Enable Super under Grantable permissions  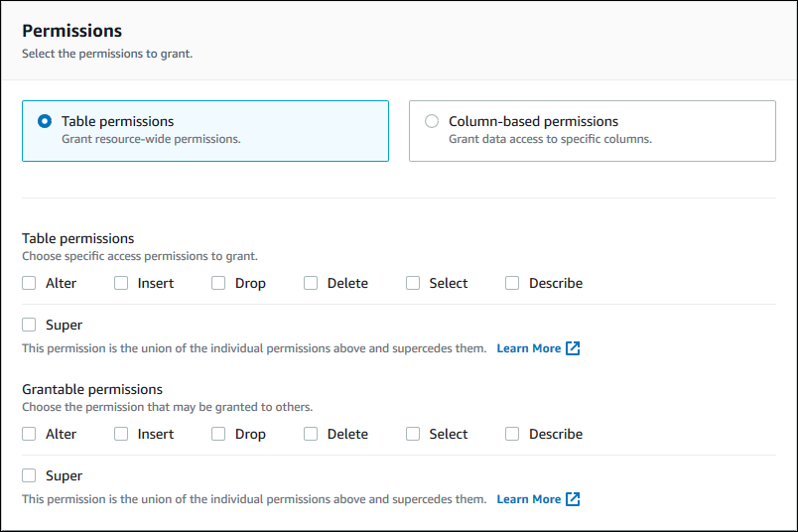point(30,475)
